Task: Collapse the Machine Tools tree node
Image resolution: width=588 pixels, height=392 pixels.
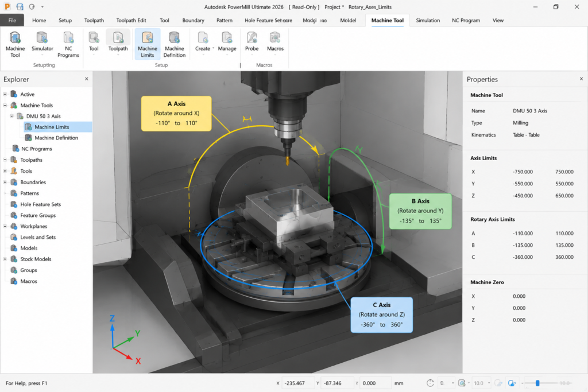Action: 5,105
